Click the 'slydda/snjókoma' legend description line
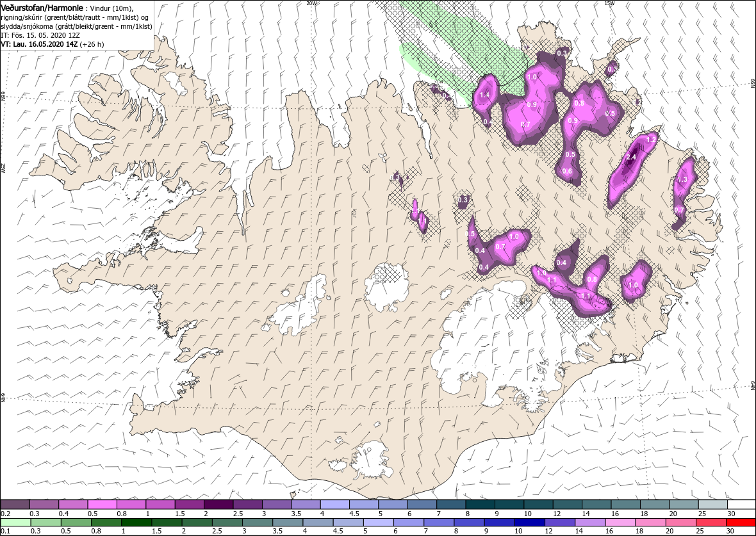756x536 pixels. tap(77, 26)
